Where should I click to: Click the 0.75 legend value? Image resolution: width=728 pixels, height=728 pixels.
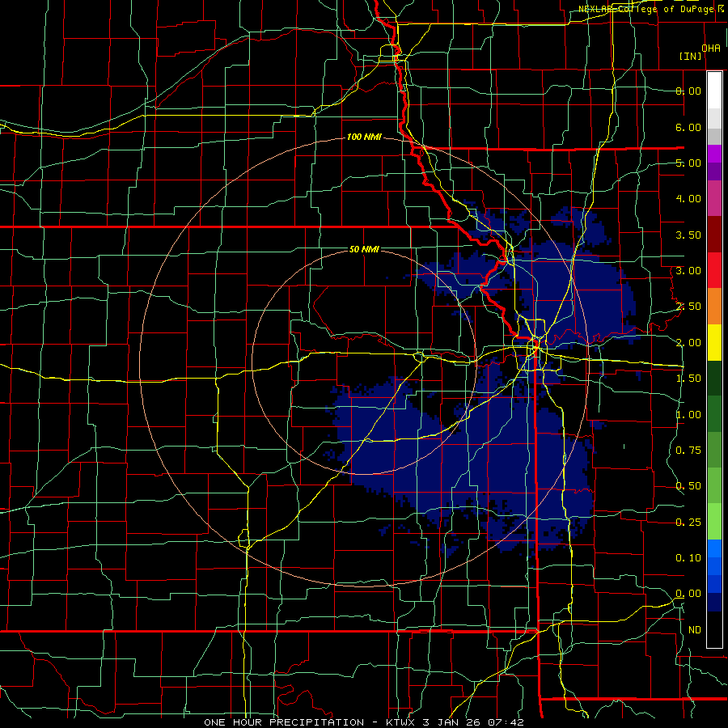688,451
